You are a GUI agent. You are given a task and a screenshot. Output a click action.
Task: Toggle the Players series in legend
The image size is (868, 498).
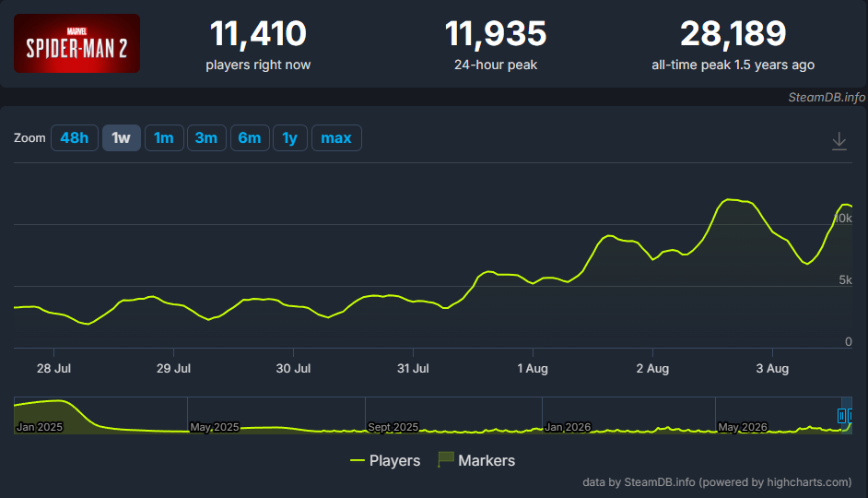click(385, 460)
